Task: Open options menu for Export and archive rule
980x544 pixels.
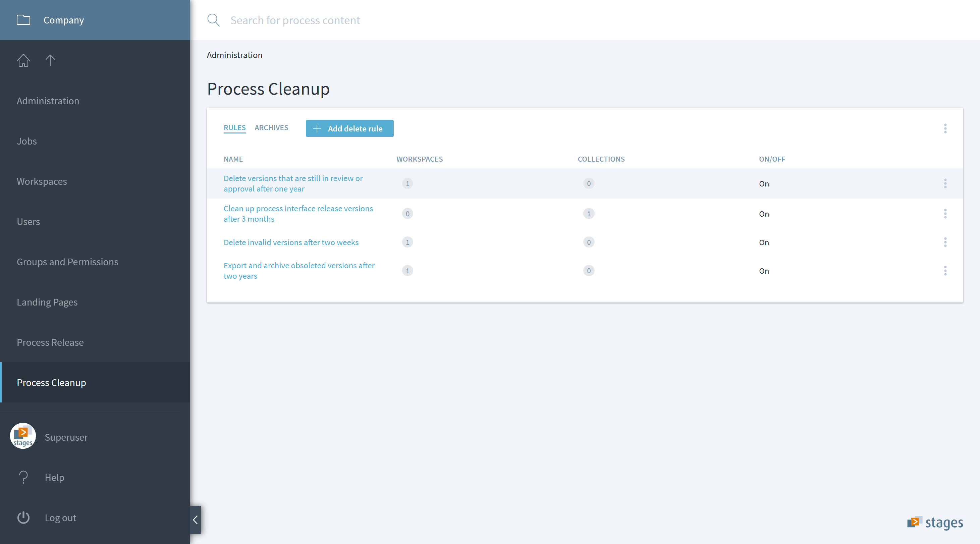Action: click(x=945, y=271)
